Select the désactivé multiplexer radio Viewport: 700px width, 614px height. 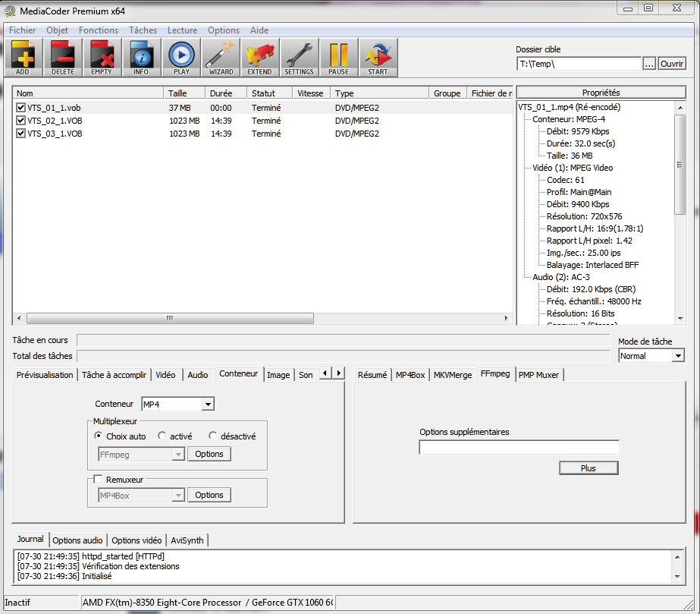pyautogui.click(x=212, y=436)
